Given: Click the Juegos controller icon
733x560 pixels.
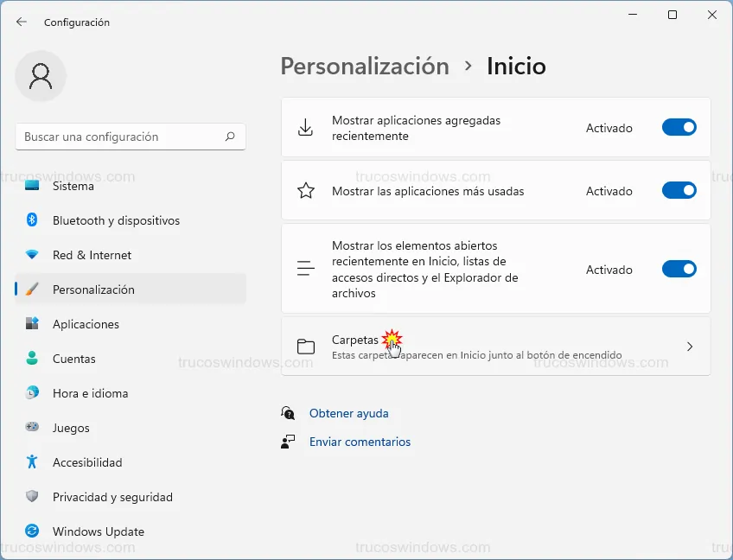Looking at the screenshot, I should (32, 428).
